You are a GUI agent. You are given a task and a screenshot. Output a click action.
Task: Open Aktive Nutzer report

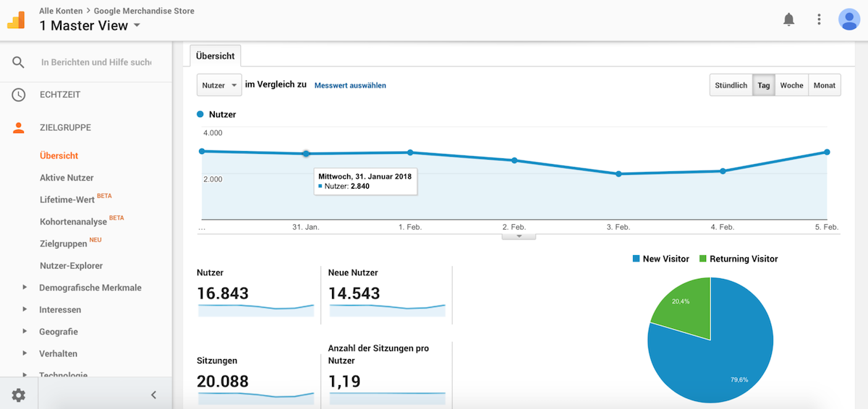(67, 178)
